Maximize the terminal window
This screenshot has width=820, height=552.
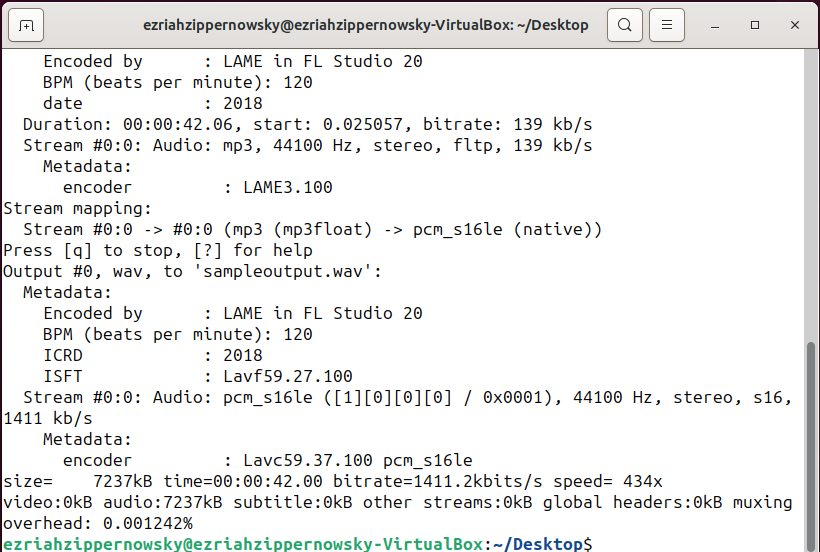pyautogui.click(x=755, y=25)
